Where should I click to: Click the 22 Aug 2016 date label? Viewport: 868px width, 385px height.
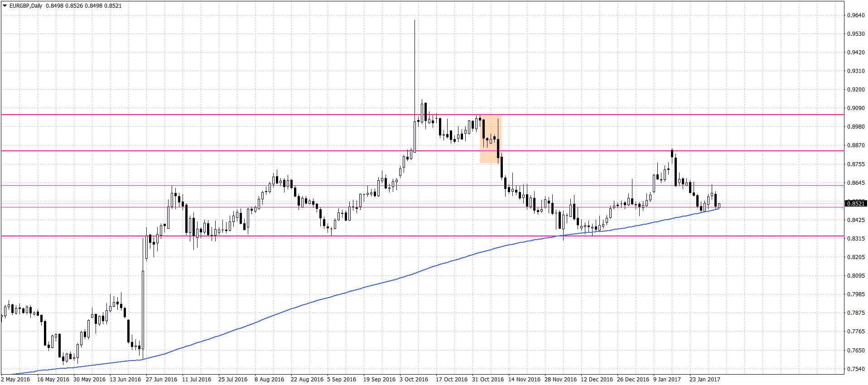point(307,380)
